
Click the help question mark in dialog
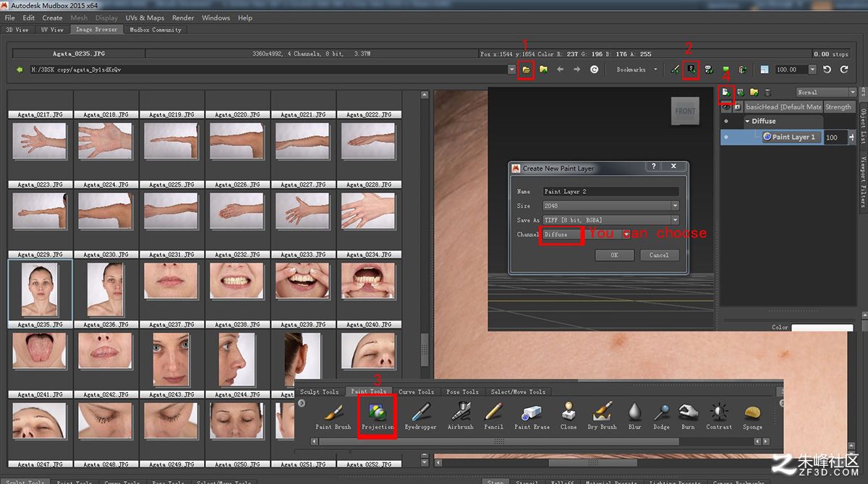coord(653,167)
